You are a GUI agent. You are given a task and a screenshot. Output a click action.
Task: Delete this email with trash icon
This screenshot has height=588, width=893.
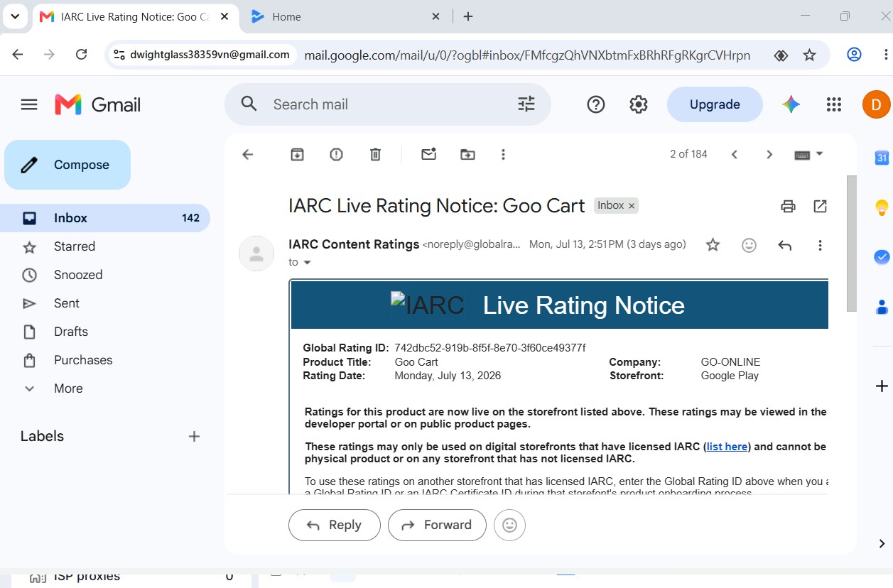[376, 154]
